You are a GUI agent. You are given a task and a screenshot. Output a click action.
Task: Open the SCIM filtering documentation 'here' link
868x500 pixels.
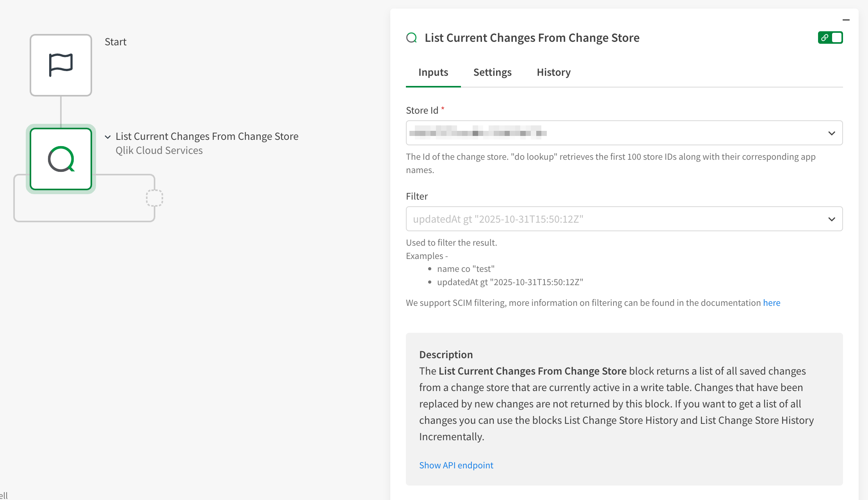pos(771,303)
